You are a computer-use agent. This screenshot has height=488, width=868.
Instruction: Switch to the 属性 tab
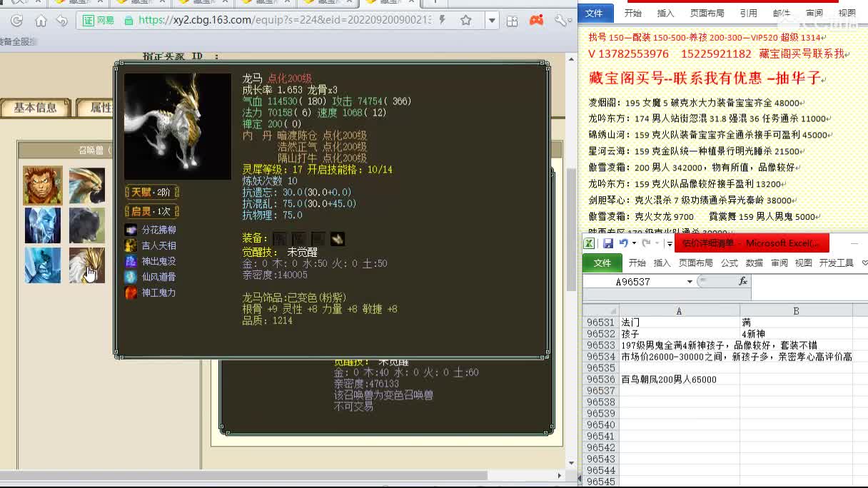(96, 108)
